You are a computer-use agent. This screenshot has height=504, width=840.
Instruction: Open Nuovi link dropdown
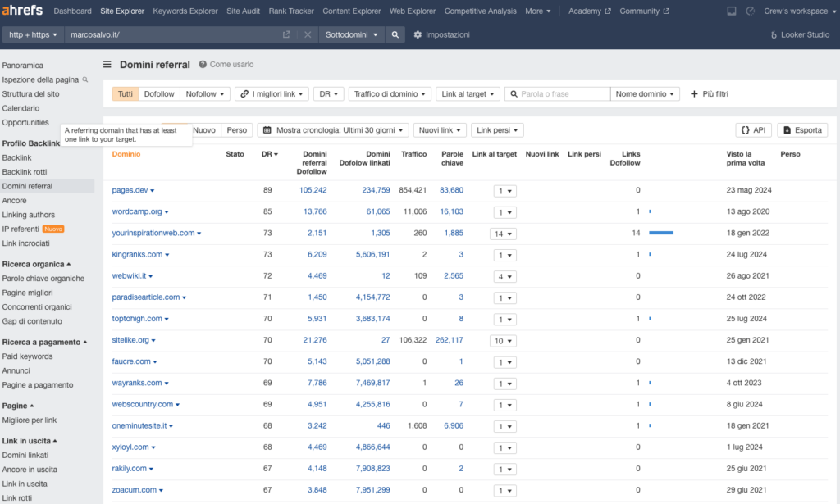[440, 130]
